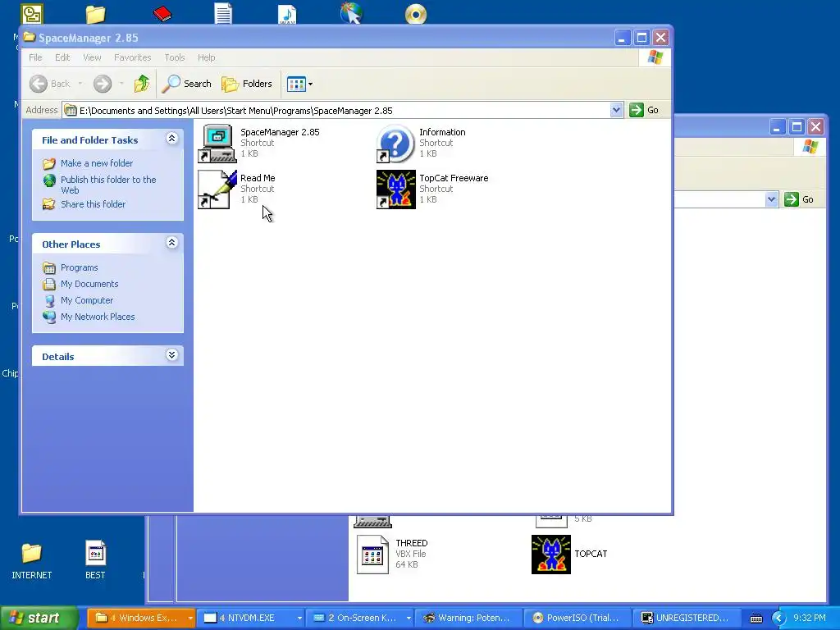The image size is (840, 630).
Task: Click the Up folder toolbar icon
Action: point(142,84)
